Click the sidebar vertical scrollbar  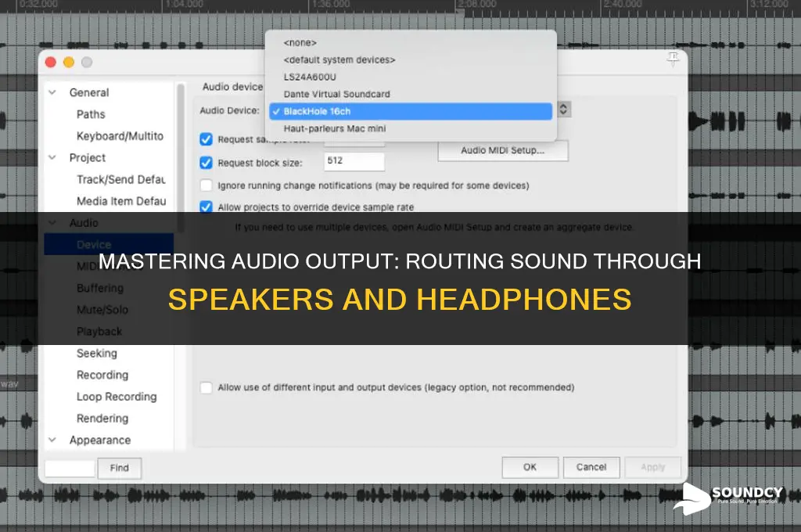tap(180, 158)
